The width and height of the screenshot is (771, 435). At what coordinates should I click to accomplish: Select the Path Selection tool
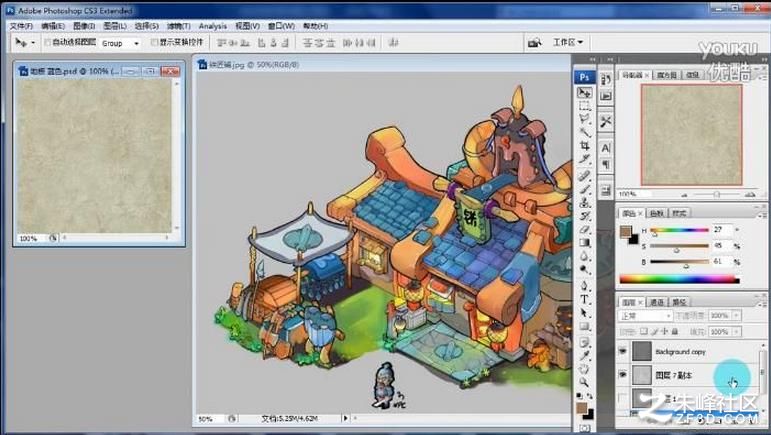click(x=584, y=313)
